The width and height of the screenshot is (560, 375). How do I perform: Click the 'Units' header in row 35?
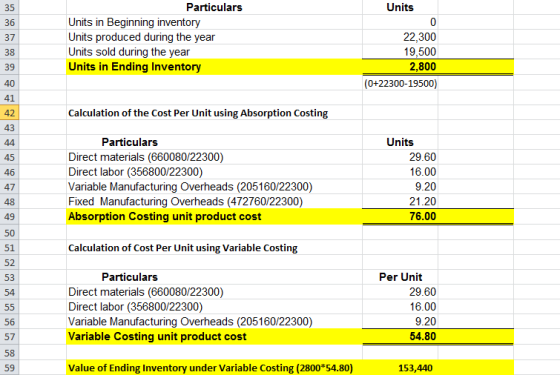point(400,8)
